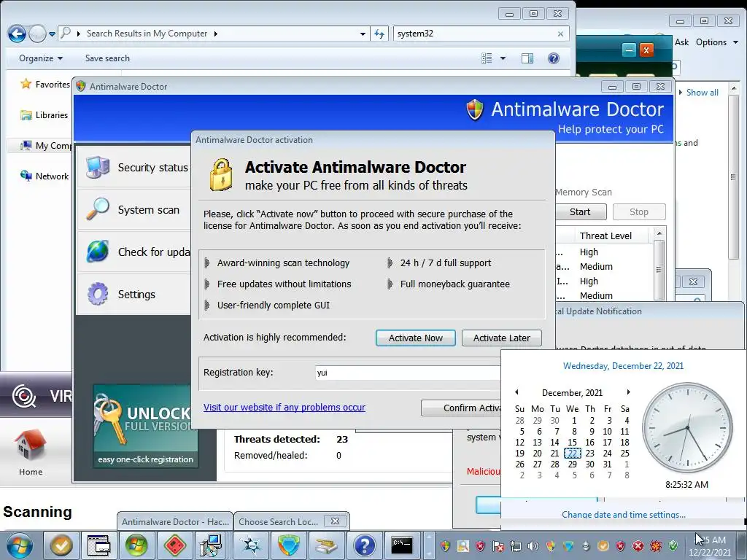Screen dimensions: 747x560
Task: Click the Unlock Full Version key banner
Action: coord(145,426)
